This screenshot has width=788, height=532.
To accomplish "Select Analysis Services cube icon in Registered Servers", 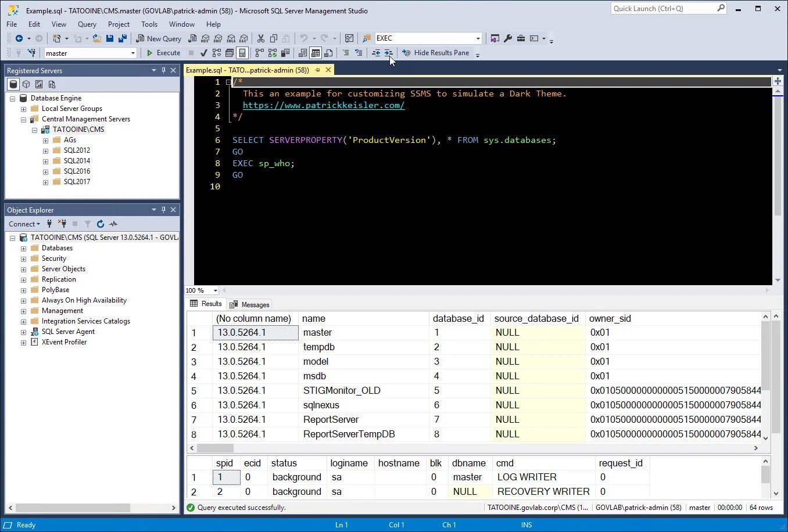I will 26,84.
